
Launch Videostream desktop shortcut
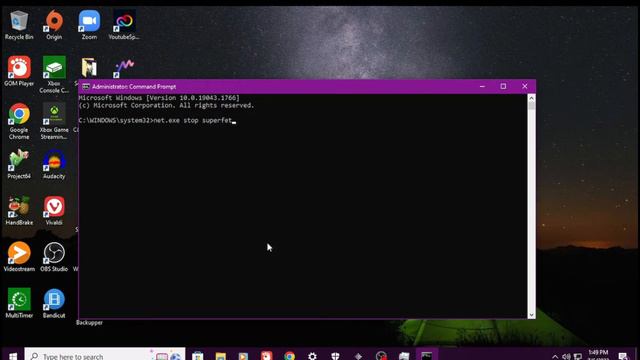click(19, 257)
